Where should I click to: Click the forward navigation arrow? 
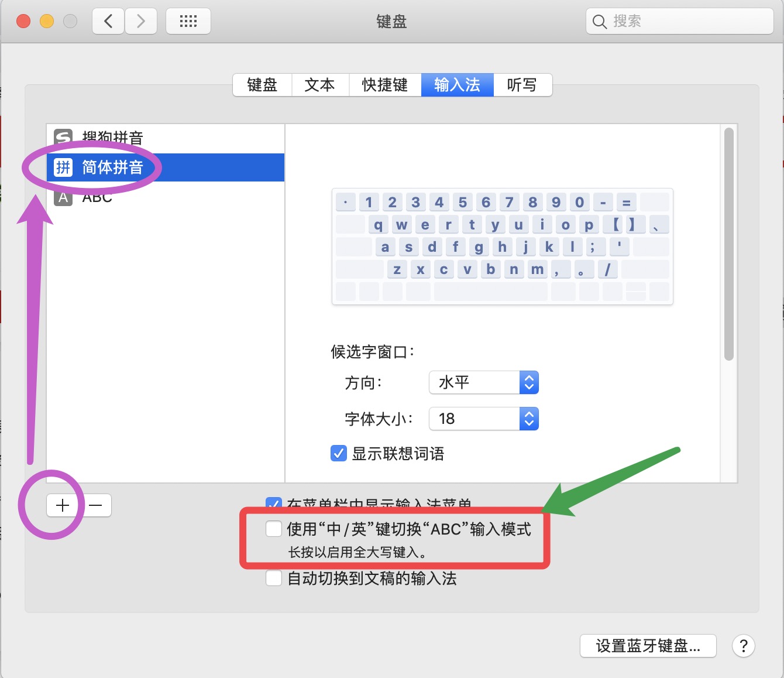(140, 21)
